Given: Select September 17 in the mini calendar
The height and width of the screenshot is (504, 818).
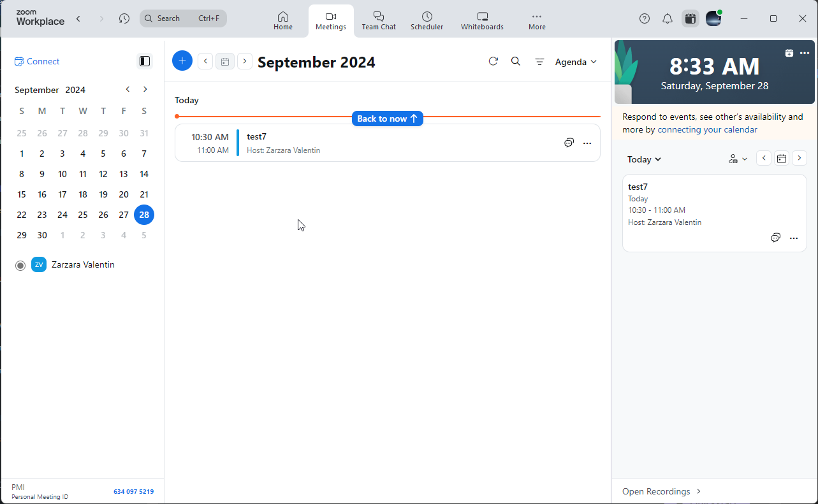Looking at the screenshot, I should coord(62,194).
